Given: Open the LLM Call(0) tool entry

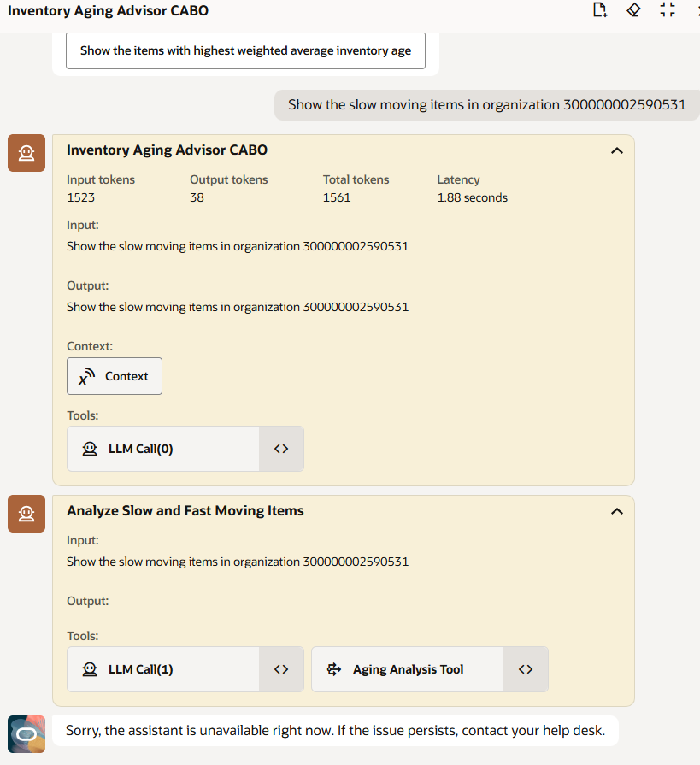Looking at the screenshot, I should (163, 449).
